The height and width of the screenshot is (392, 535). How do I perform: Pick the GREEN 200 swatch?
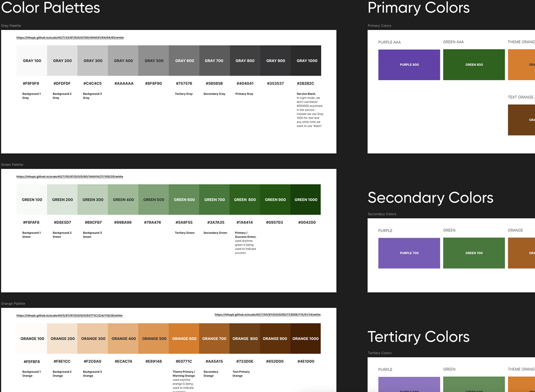coord(62,199)
